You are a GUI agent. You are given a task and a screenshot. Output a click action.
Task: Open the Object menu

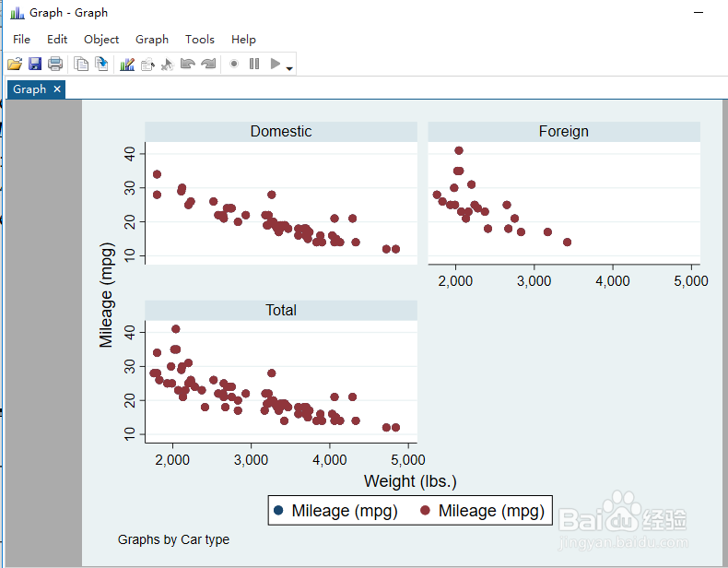pyautogui.click(x=101, y=39)
